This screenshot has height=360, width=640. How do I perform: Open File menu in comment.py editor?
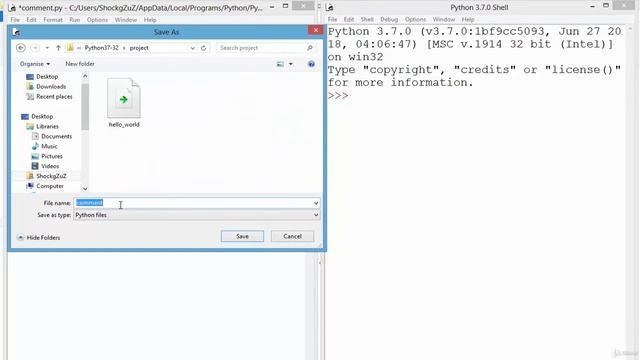[x=15, y=20]
